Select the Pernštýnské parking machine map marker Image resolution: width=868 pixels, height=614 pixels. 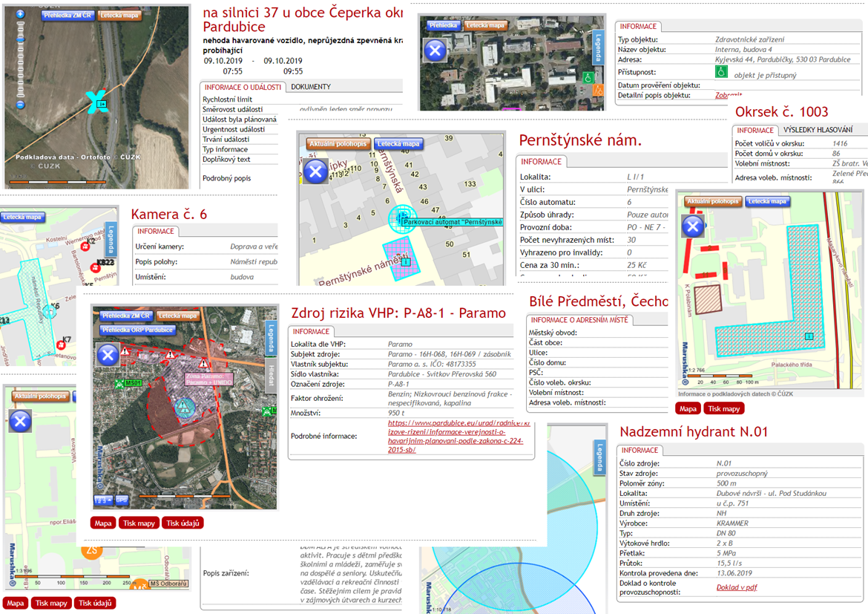pyautogui.click(x=402, y=218)
